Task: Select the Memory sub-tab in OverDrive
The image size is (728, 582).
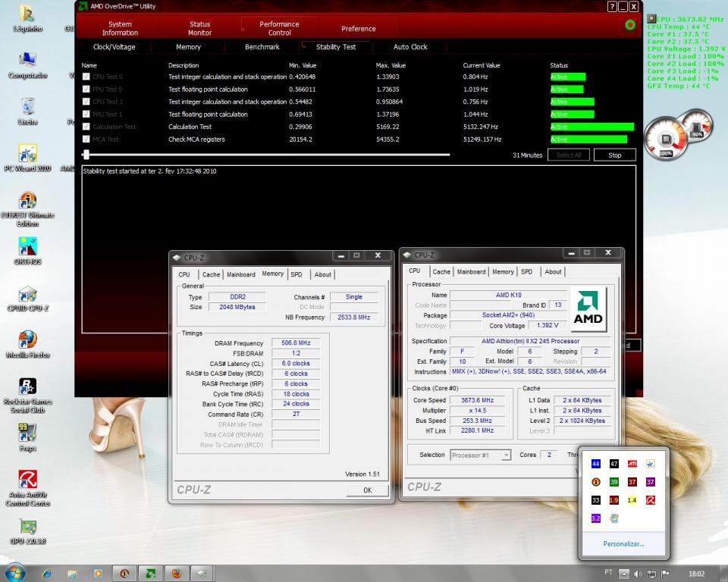Action: tap(188, 47)
